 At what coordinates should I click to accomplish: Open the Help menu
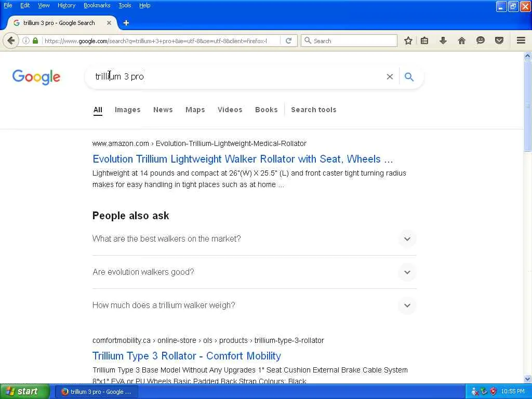pyautogui.click(x=144, y=5)
